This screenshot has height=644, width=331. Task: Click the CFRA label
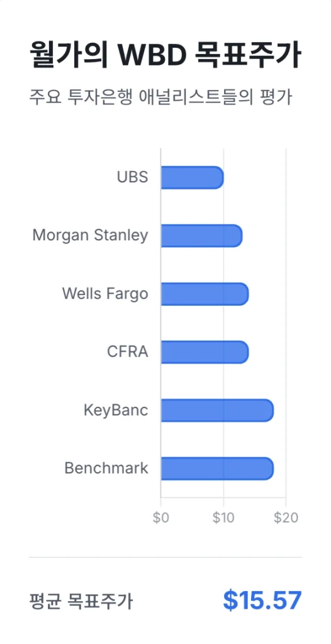128,352
